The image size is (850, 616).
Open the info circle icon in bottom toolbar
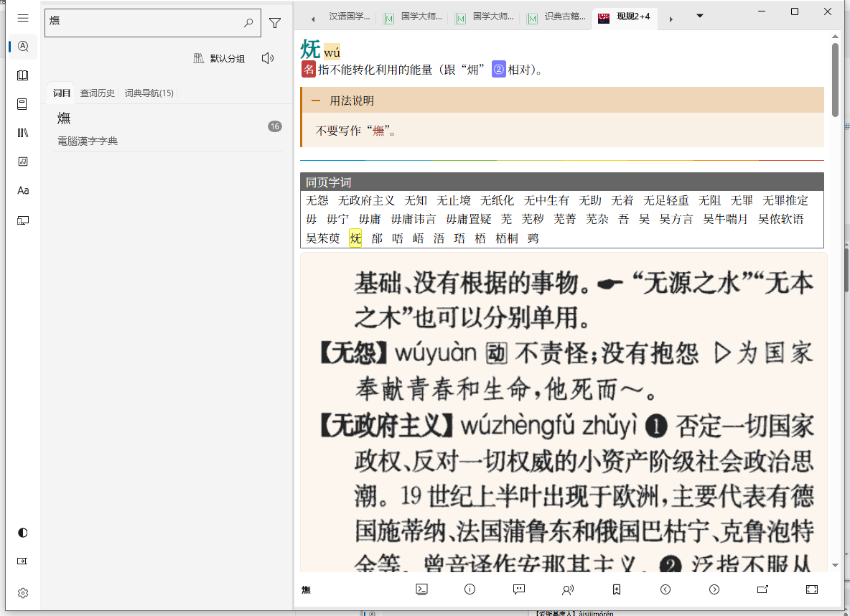tap(470, 589)
